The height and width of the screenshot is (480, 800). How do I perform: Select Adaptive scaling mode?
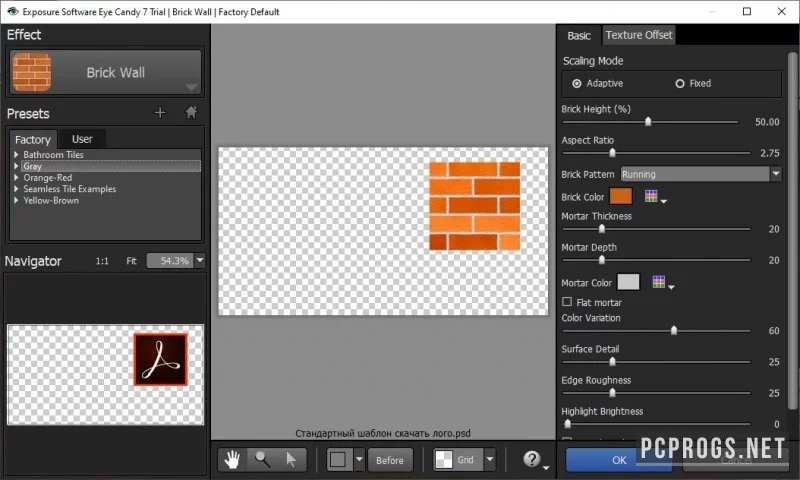(577, 83)
